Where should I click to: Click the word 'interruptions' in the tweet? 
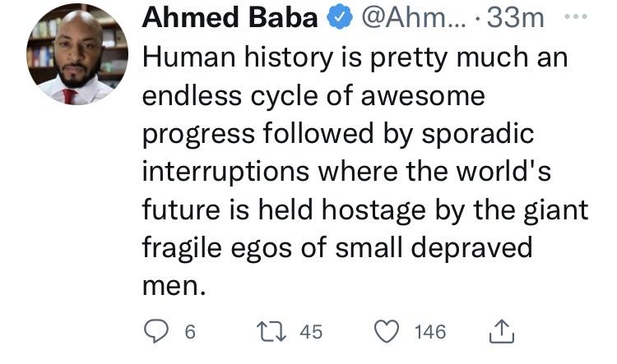click(x=230, y=172)
